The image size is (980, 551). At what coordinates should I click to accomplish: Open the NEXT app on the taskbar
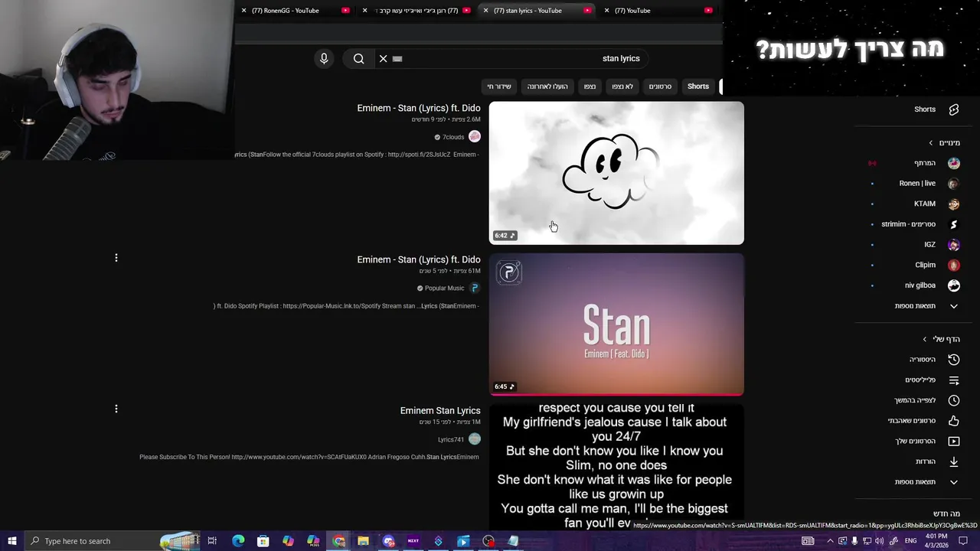413,541
